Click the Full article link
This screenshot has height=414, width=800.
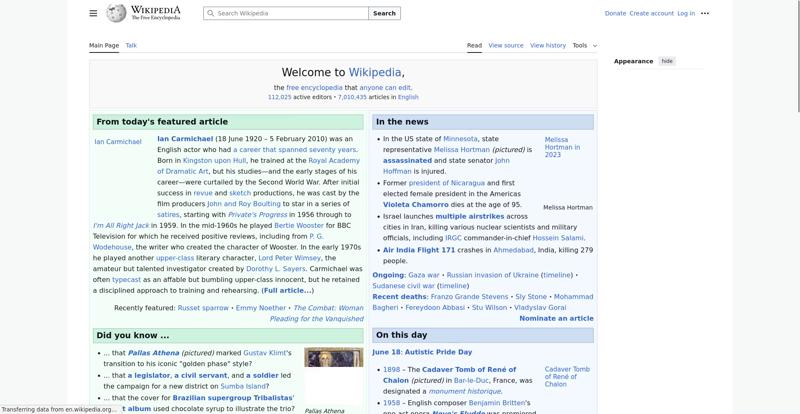287,290
